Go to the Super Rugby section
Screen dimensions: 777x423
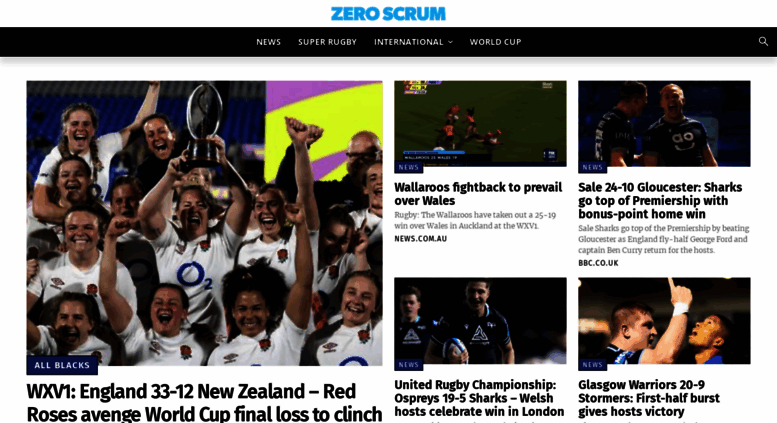[327, 42]
